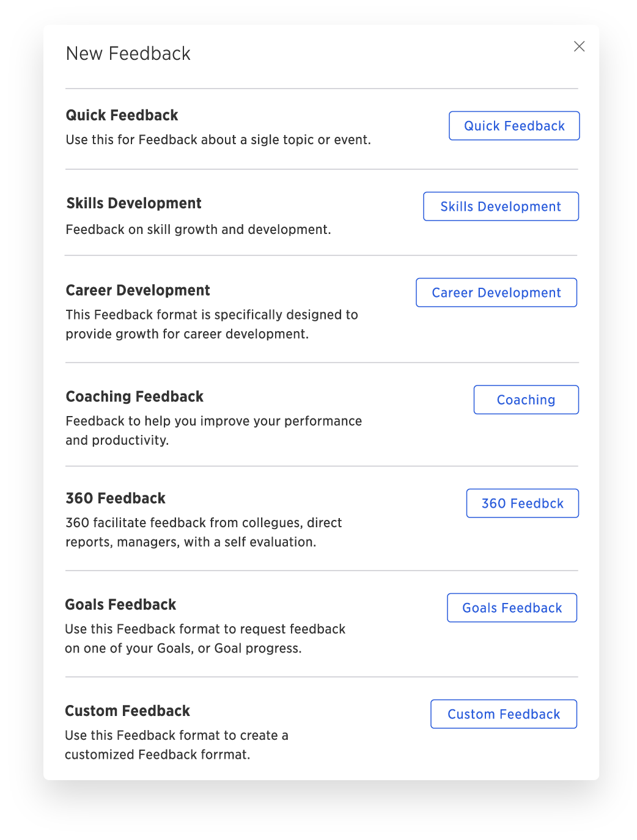This screenshot has height=840, width=637.
Task: Click the bold Goals Feedback heading
Action: (120, 605)
